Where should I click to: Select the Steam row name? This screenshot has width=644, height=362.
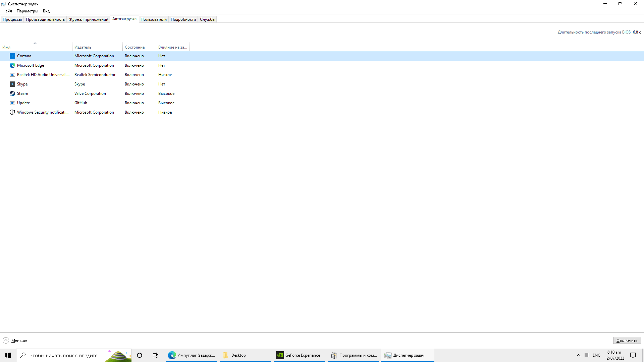tap(22, 94)
